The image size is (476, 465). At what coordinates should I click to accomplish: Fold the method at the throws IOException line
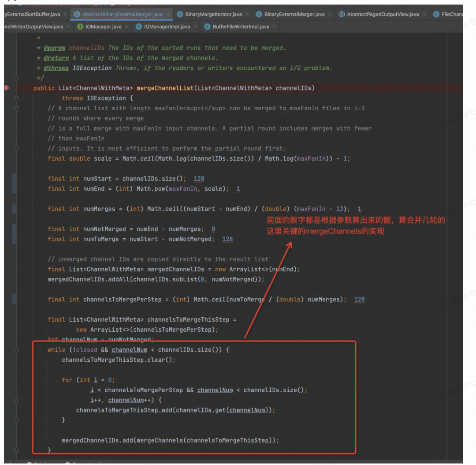click(x=16, y=98)
